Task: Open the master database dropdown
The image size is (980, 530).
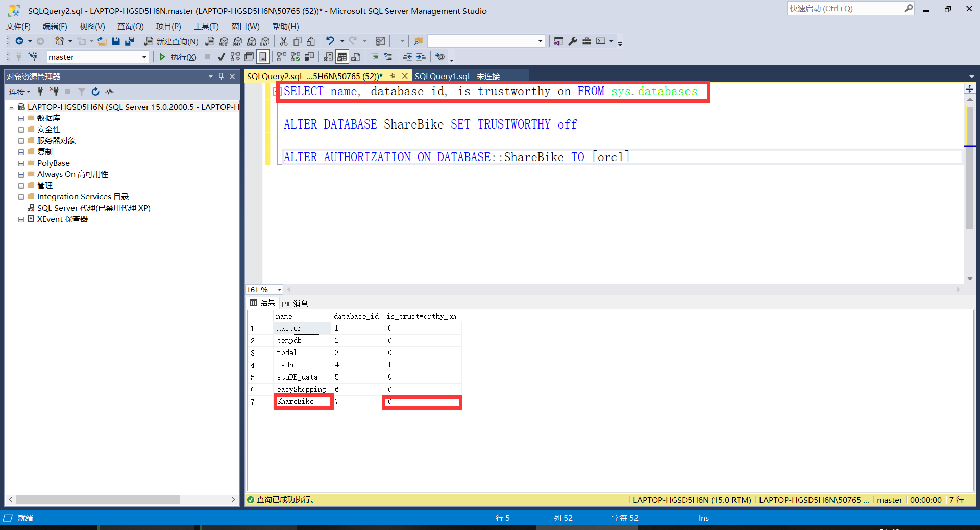Action: pyautogui.click(x=144, y=57)
